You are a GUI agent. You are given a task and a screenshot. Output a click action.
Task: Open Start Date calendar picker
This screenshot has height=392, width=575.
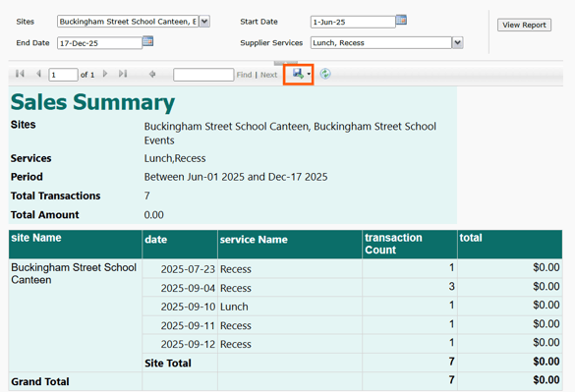[402, 20]
